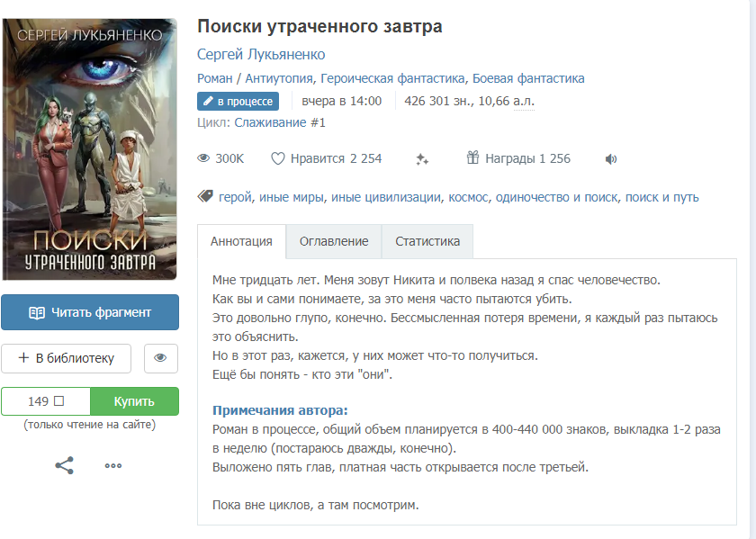Open the Антиутопия genre link
The image size is (756, 539).
click(x=279, y=78)
